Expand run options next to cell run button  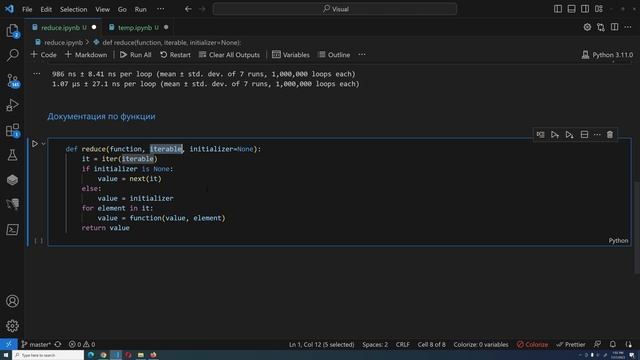click(x=43, y=144)
